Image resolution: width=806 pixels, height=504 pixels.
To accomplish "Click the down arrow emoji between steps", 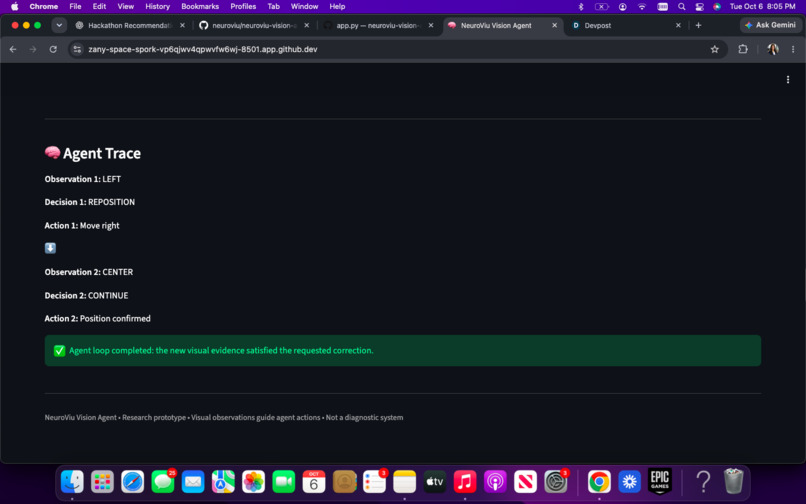I will (50, 248).
